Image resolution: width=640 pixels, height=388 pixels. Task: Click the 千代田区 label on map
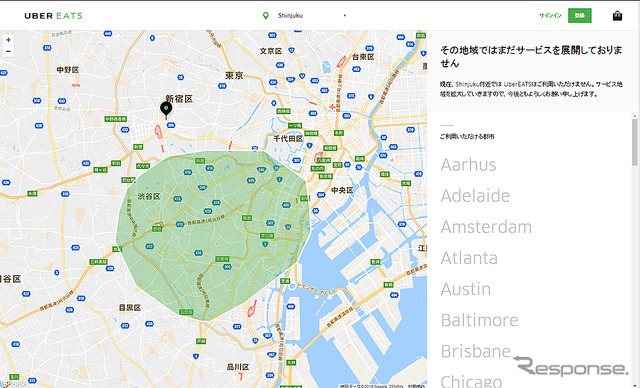288,138
